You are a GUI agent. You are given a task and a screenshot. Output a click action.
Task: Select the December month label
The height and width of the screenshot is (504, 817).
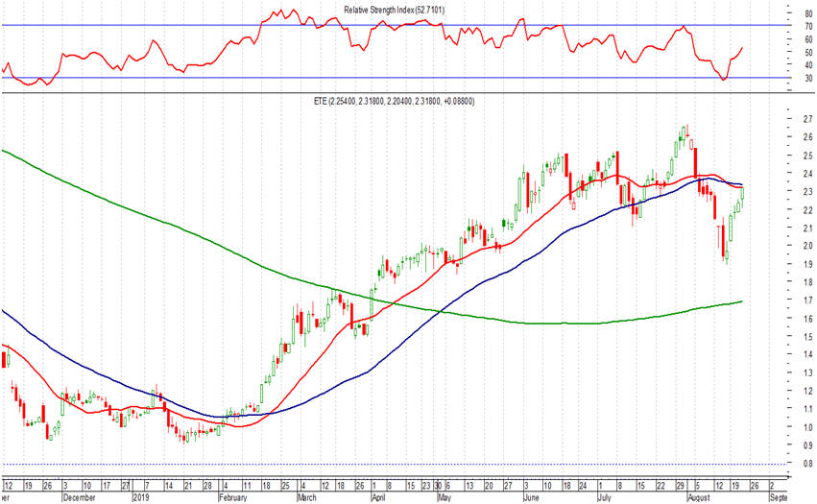(79, 497)
